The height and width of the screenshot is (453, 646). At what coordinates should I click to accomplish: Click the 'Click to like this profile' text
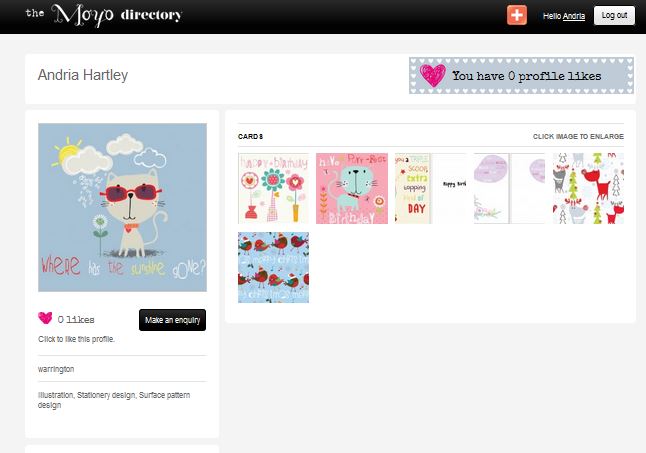[76, 339]
